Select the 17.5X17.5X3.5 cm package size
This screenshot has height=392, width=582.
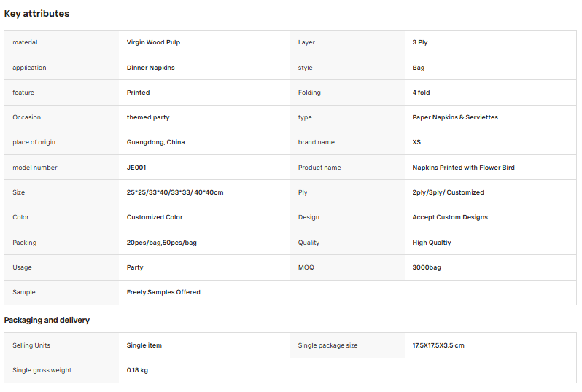click(x=438, y=345)
